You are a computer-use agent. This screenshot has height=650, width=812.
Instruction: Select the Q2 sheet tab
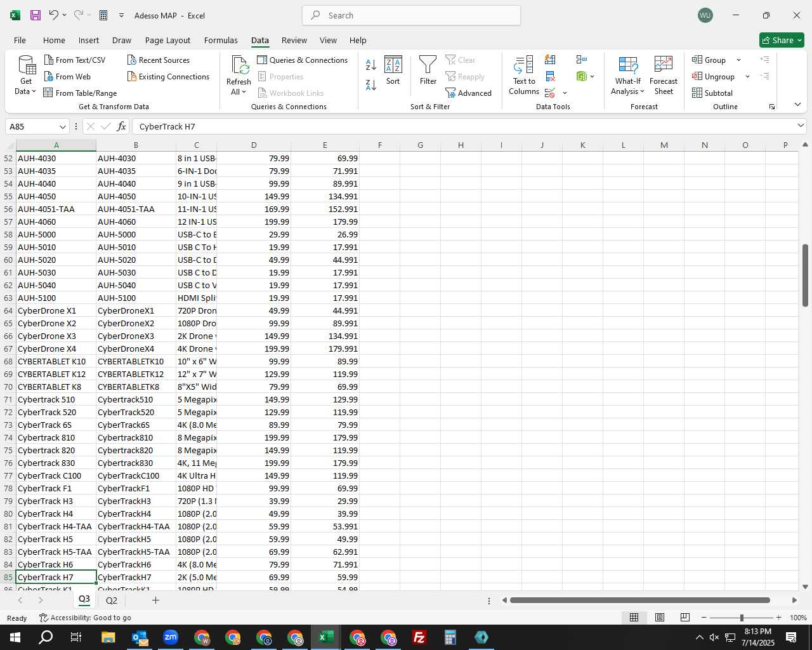click(x=112, y=600)
